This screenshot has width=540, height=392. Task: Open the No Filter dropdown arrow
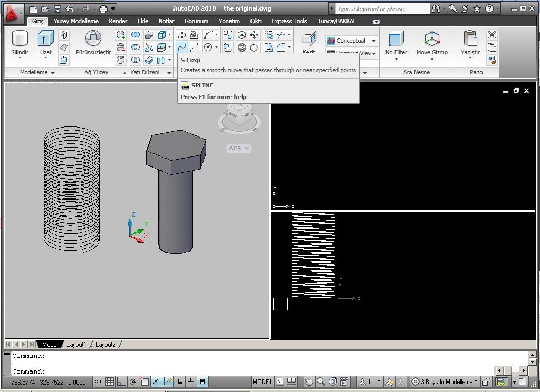(x=396, y=59)
